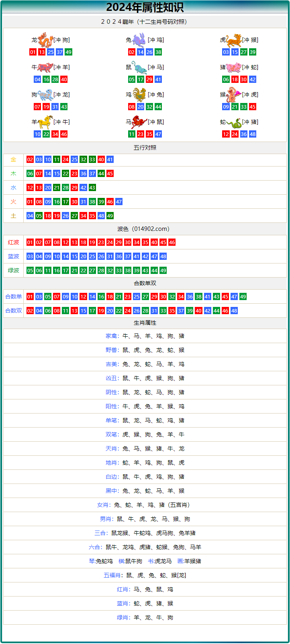Screen dimensions: 290x644
Task: Select the horse (马) zodiac icon
Action: (139, 122)
